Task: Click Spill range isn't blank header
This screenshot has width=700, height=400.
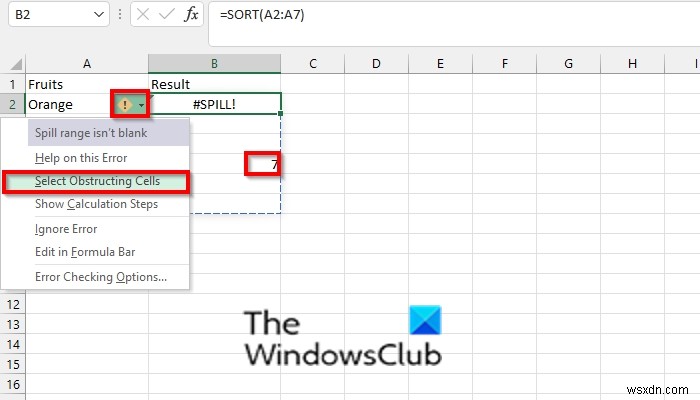Action: click(108, 133)
